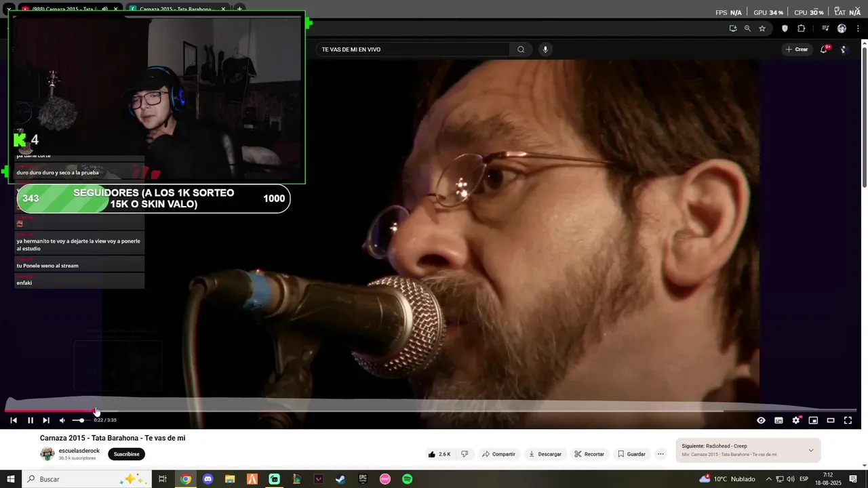Open the Windows Start menu
Viewport: 868px width, 488px height.
coord(11,479)
